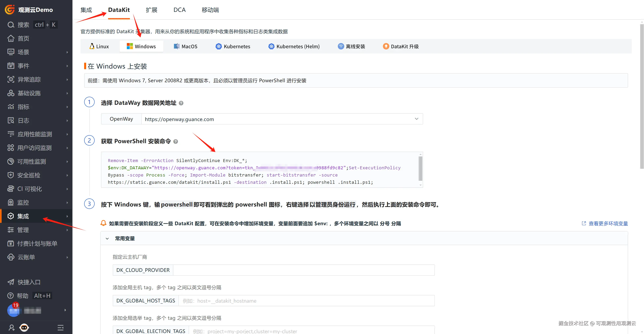The width and height of the screenshot is (644, 334).
Task: Expand the 日志 sidebar submenu arrow
Action: (67, 121)
